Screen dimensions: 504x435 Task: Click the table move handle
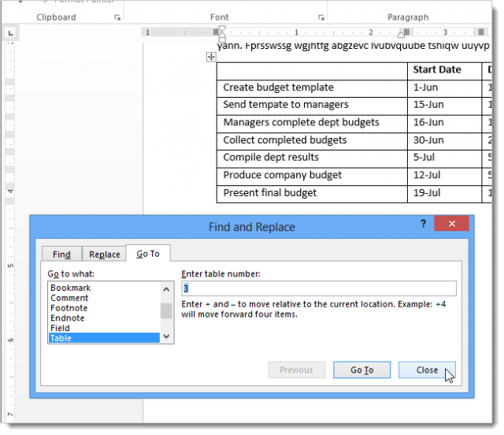pos(211,57)
